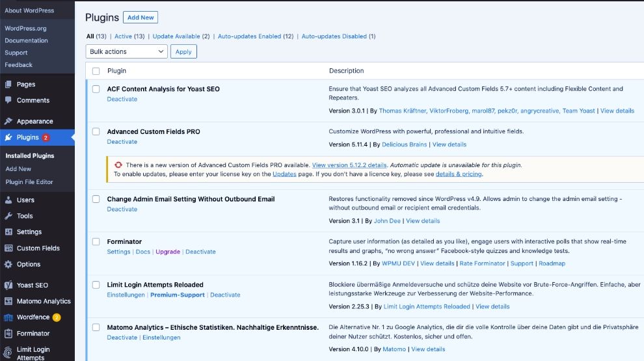Select Change Admin Email Setting plugin checkbox
Image resolution: width=644 pixels, height=361 pixels.
click(96, 199)
